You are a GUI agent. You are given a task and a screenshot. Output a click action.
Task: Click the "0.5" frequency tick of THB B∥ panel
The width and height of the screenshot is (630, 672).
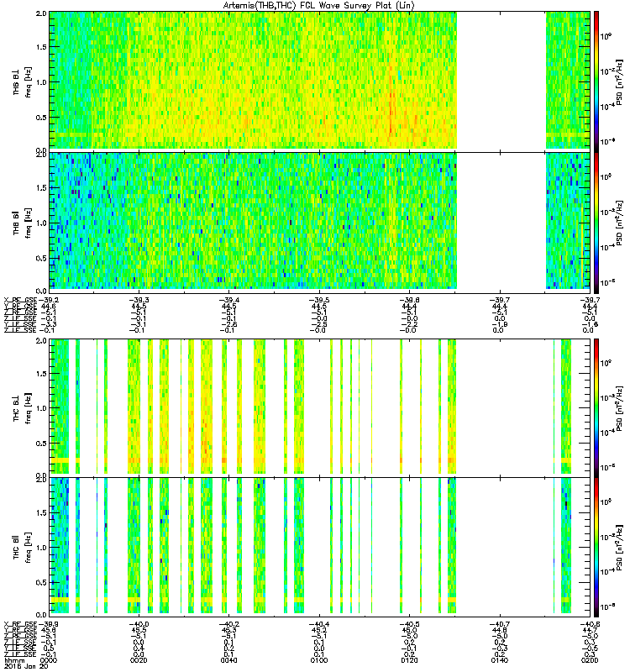pyautogui.click(x=41, y=258)
